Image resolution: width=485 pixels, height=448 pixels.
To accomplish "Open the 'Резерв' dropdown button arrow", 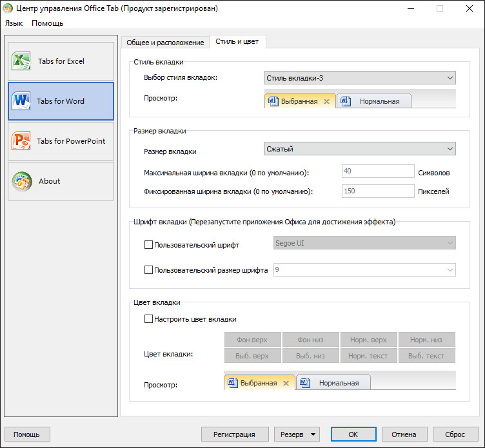I will 313,434.
